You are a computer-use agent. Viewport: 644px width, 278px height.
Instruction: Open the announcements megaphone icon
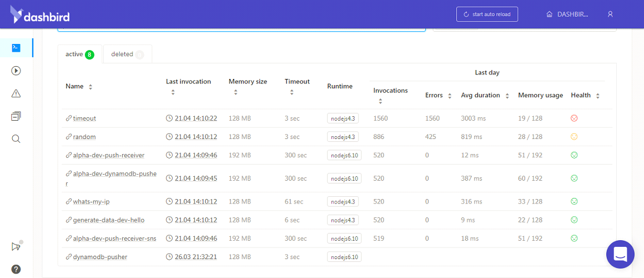click(16, 246)
